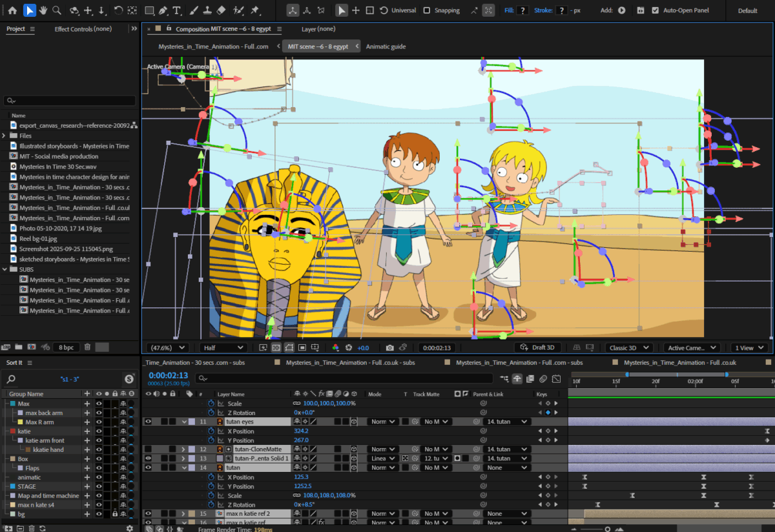
Task: Click the Puppet Pin tool
Action: [255, 10]
